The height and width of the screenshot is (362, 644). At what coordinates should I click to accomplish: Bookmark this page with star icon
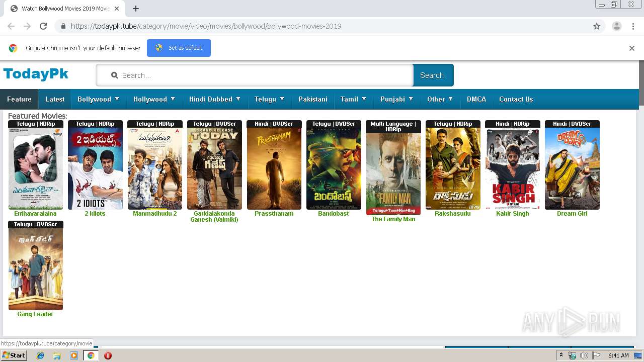coord(597,26)
